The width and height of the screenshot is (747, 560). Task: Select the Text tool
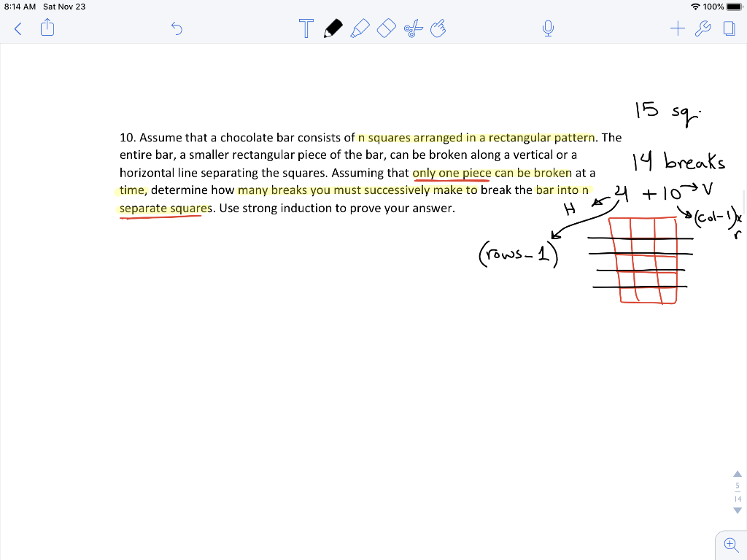(x=306, y=28)
